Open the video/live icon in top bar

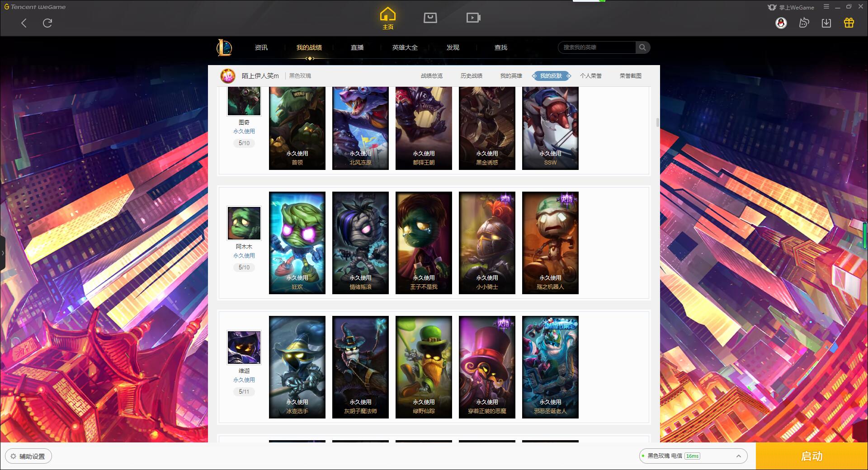[473, 18]
